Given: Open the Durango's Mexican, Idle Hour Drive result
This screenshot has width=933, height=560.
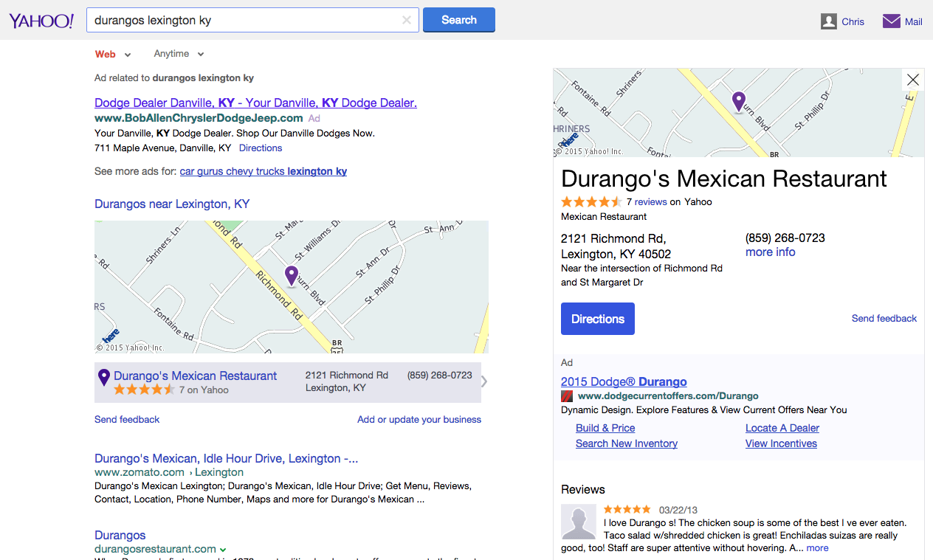Looking at the screenshot, I should click(x=227, y=458).
